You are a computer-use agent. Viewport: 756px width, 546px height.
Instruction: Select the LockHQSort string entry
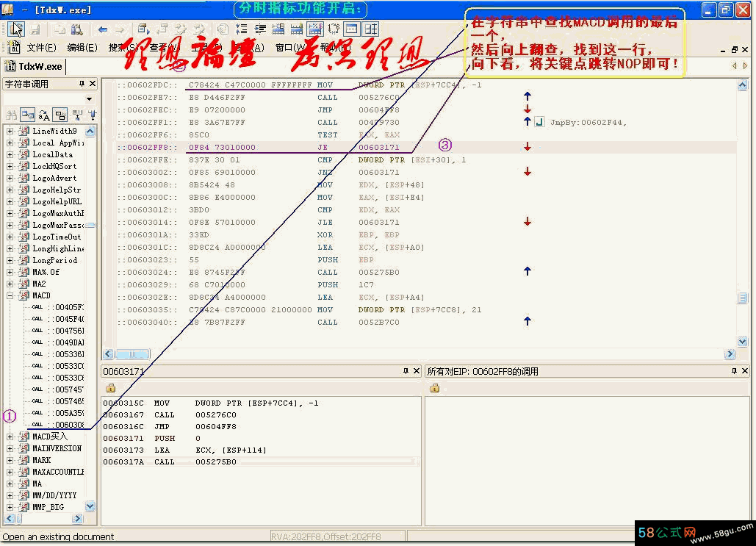pyautogui.click(x=54, y=166)
